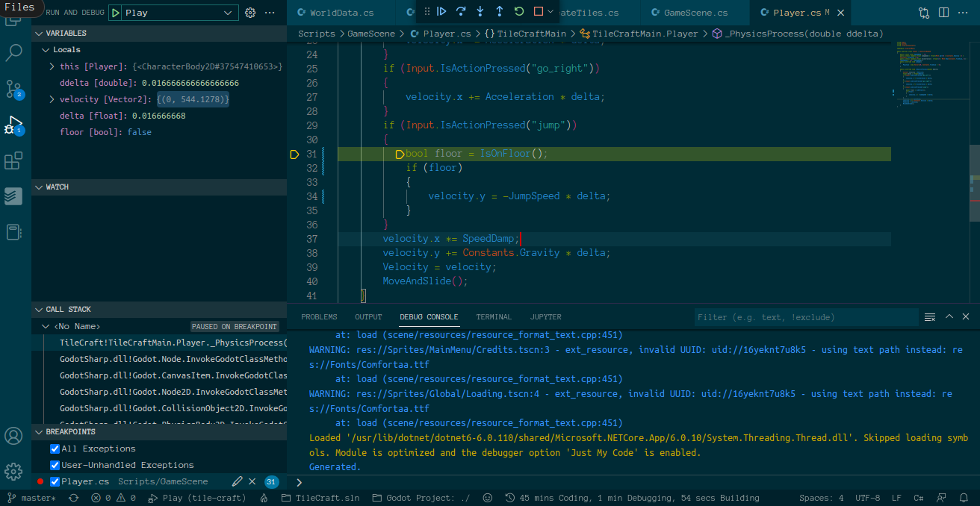Click Play (tile-craft) debug status item
This screenshot has height=506, width=980.
tap(197, 498)
